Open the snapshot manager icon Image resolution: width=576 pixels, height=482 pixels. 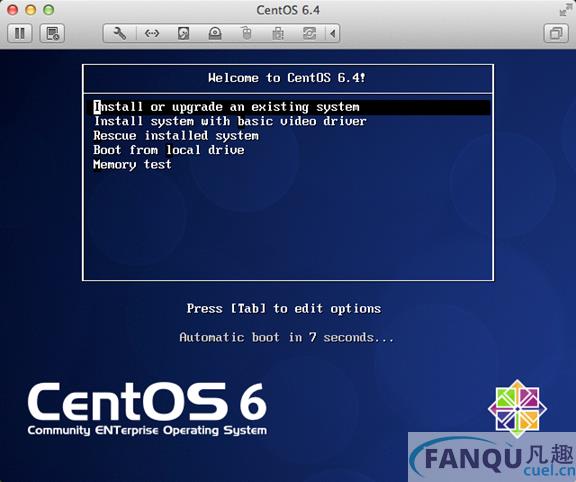tap(52, 33)
